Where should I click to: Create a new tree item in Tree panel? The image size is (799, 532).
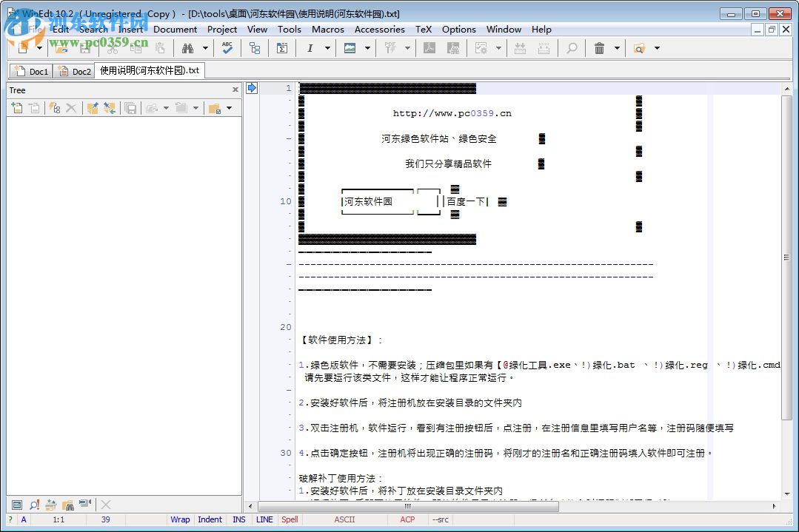tap(17, 107)
